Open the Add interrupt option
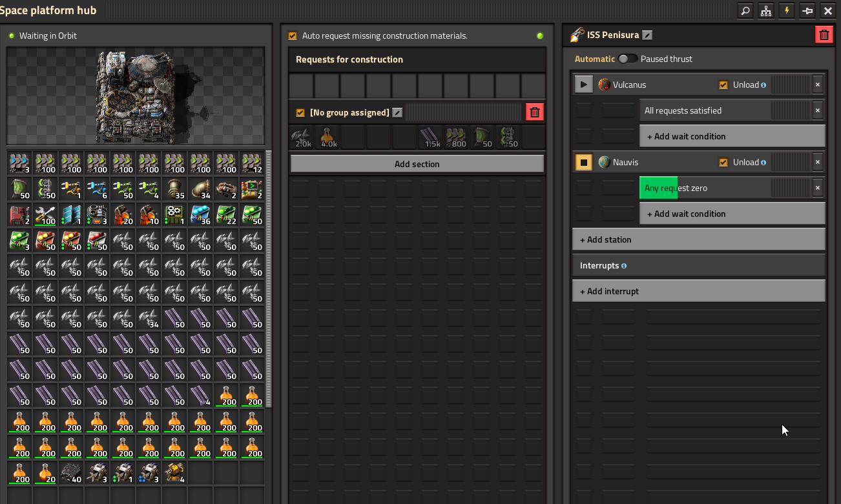 pyautogui.click(x=698, y=291)
